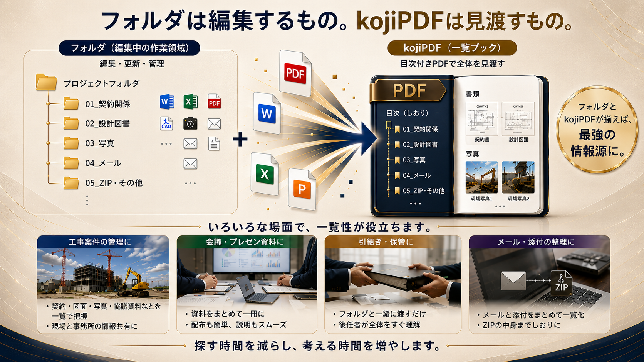Screen dimensions: 644x362
Task: Select the large orange PowerPoint file icon
Action: pos(302,189)
